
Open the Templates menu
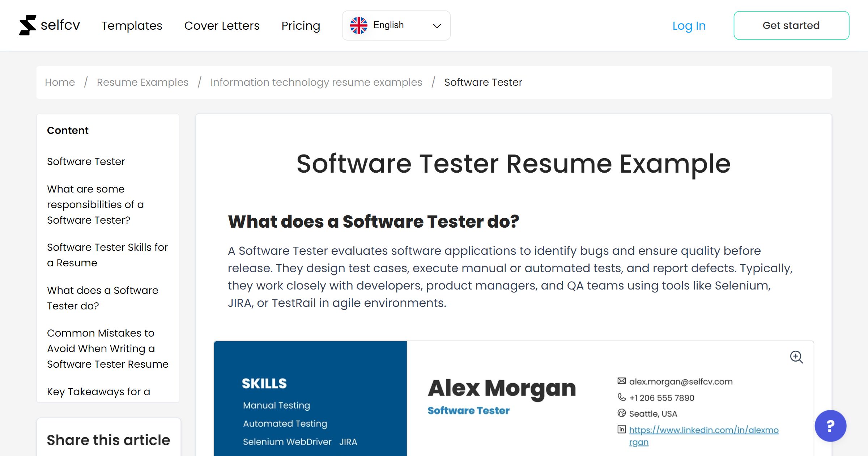coord(132,26)
